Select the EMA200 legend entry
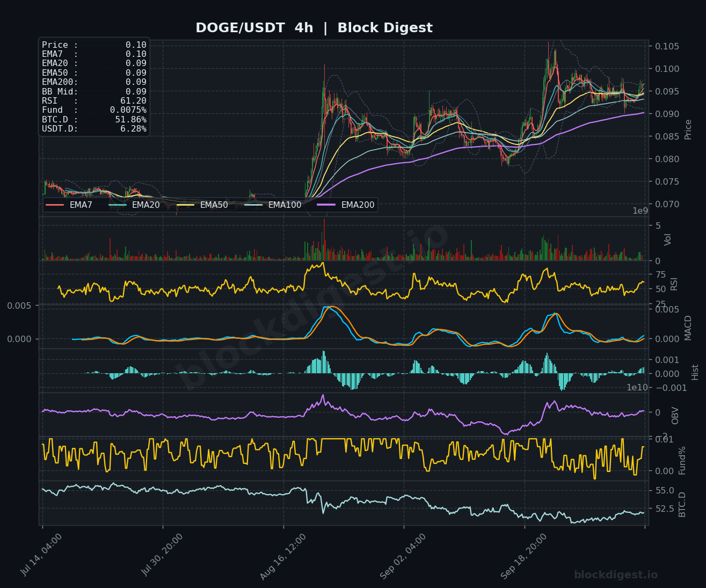Image resolution: width=706 pixels, height=588 pixels. [x=346, y=205]
